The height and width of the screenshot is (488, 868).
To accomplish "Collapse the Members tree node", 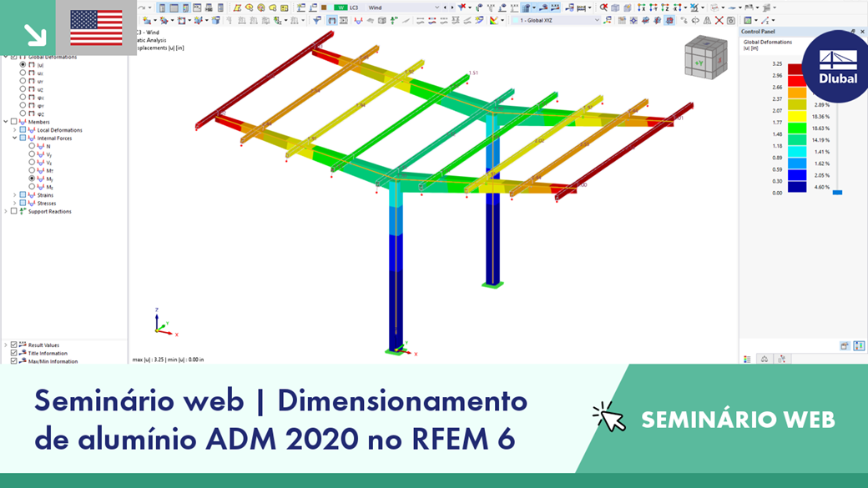I will coord(6,122).
